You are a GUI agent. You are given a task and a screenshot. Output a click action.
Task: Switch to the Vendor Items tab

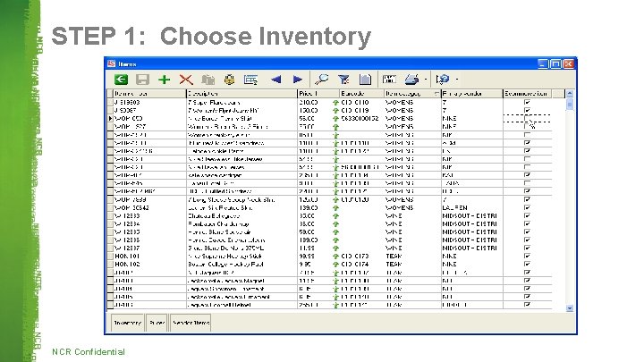[x=191, y=323]
